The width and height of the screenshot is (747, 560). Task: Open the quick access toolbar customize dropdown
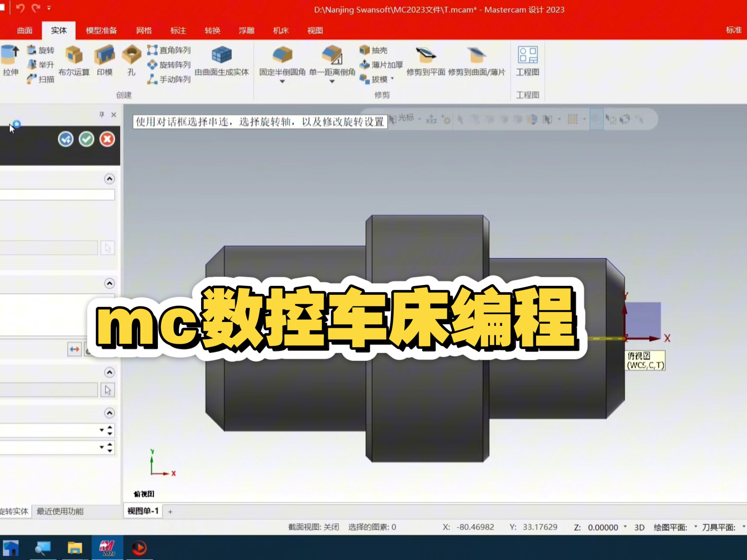coord(49,8)
